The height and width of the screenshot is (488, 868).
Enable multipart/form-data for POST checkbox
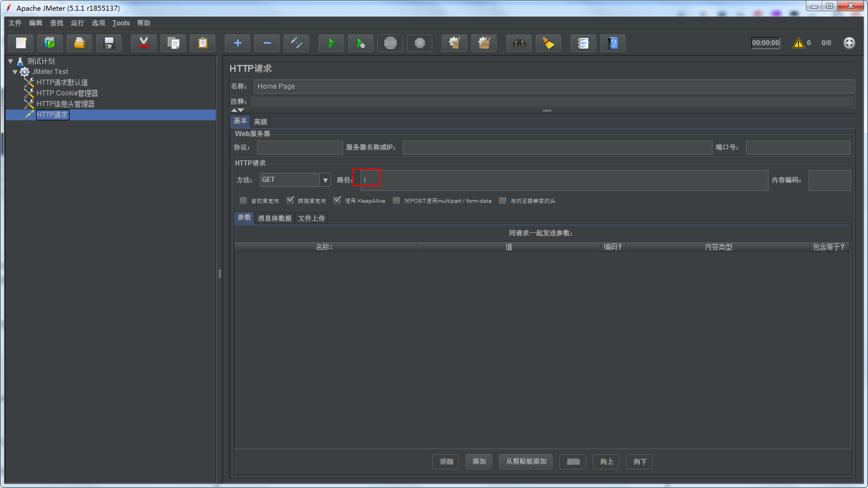[x=396, y=201]
